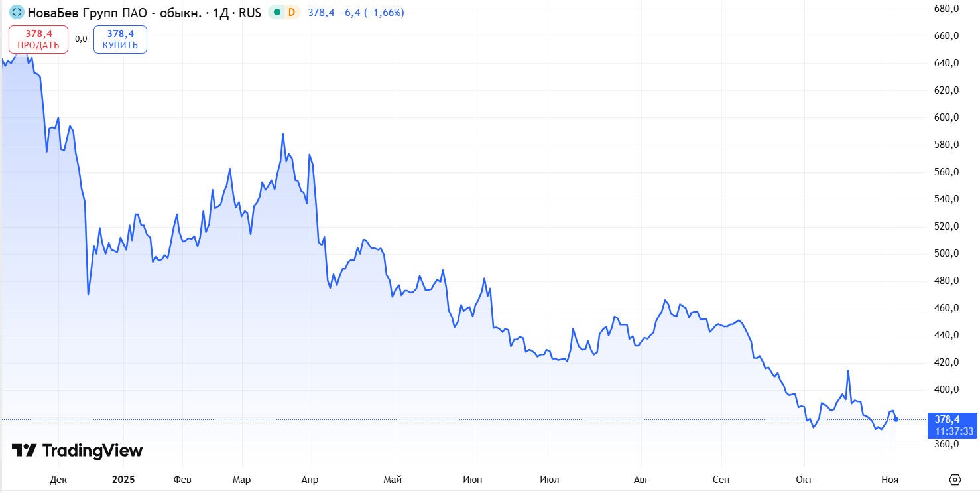Click the 540,0 price axis label
Viewport: 980px width, 493px height.
(x=946, y=199)
